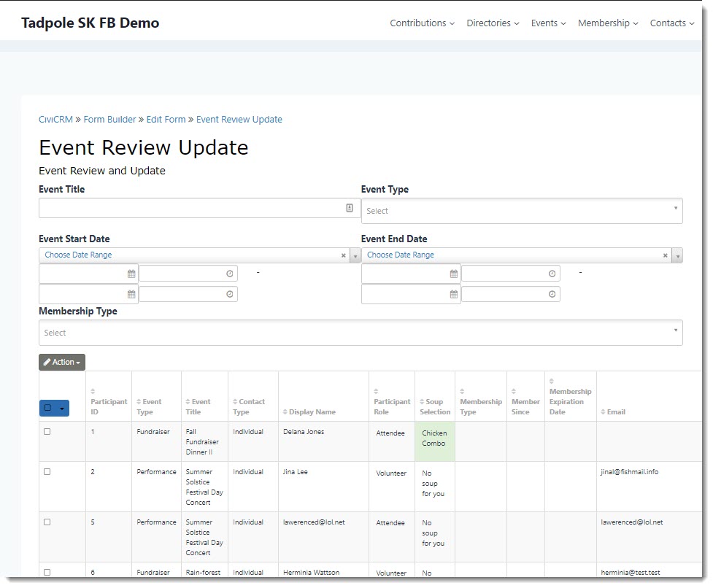Click Event Review Update breadcrumb link
713x588 pixels.
[239, 120]
